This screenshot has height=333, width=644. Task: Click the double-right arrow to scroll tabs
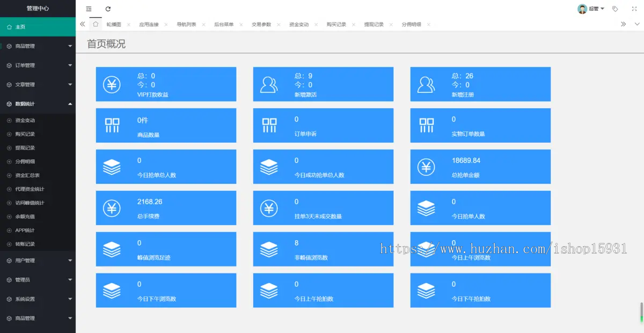[623, 24]
